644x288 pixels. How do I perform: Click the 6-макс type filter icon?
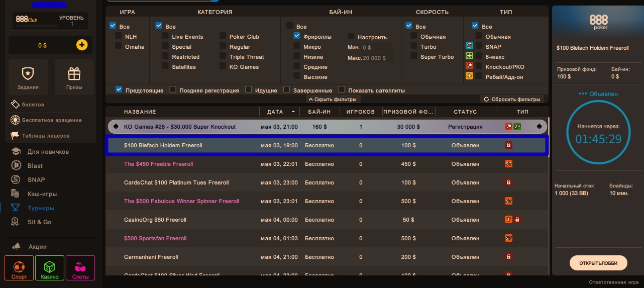[469, 56]
